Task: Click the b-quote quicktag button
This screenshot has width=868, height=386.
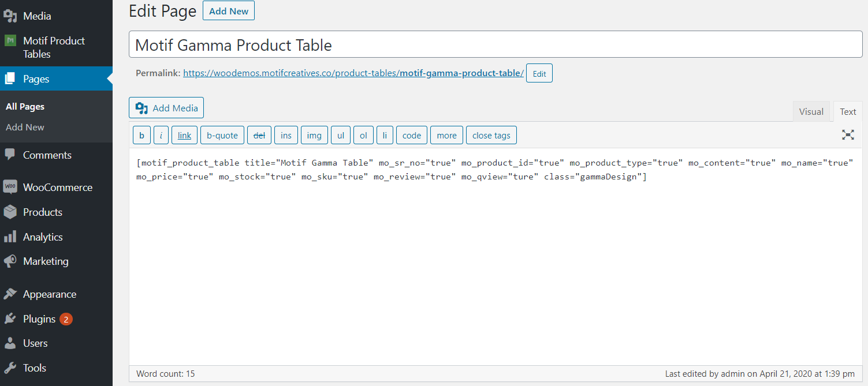Action: point(222,135)
